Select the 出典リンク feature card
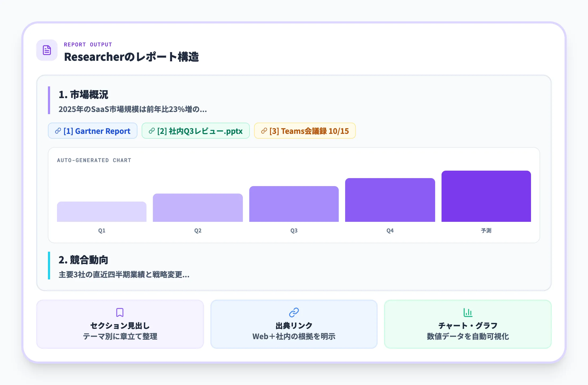The image size is (588, 385). (x=294, y=324)
